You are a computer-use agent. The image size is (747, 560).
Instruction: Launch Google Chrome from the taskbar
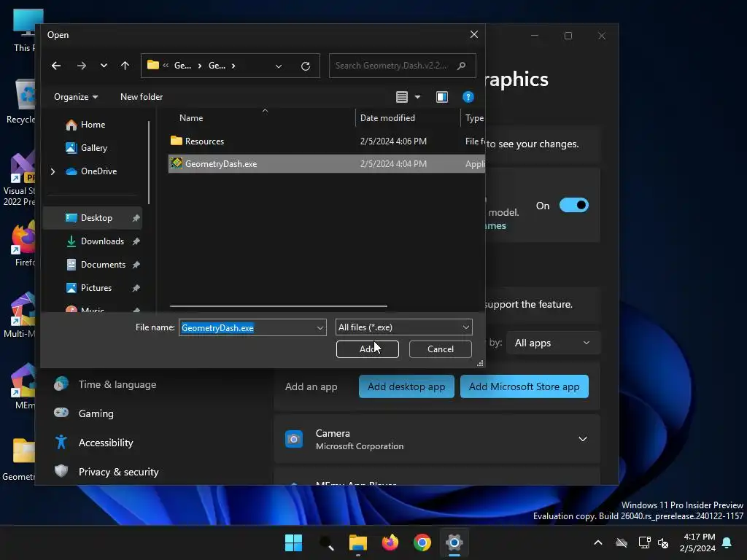click(422, 542)
